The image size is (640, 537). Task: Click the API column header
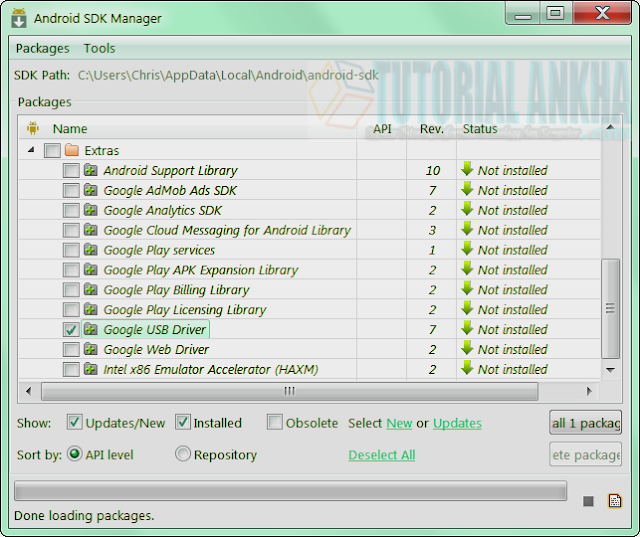click(x=382, y=129)
